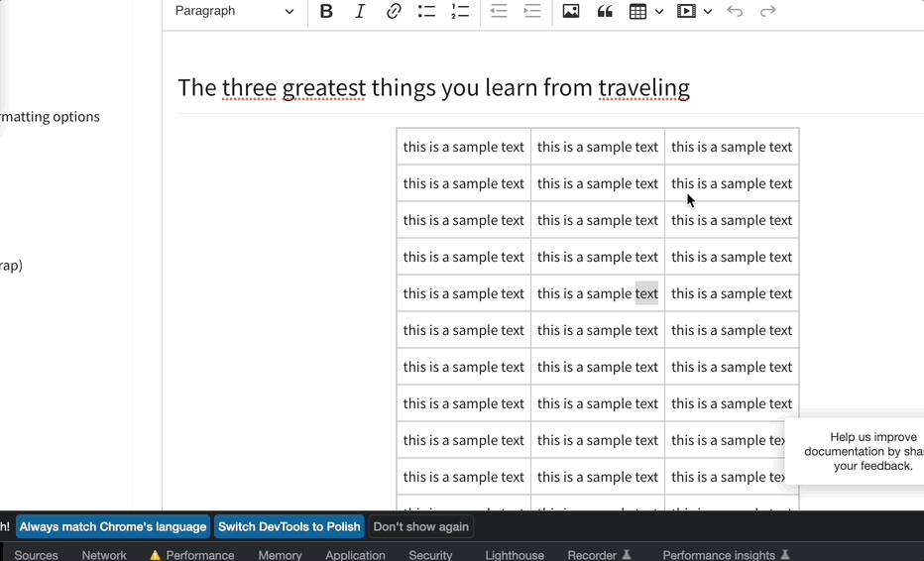Click the first cell of the first table row
Viewport: 924px width, 561px height.
(464, 147)
